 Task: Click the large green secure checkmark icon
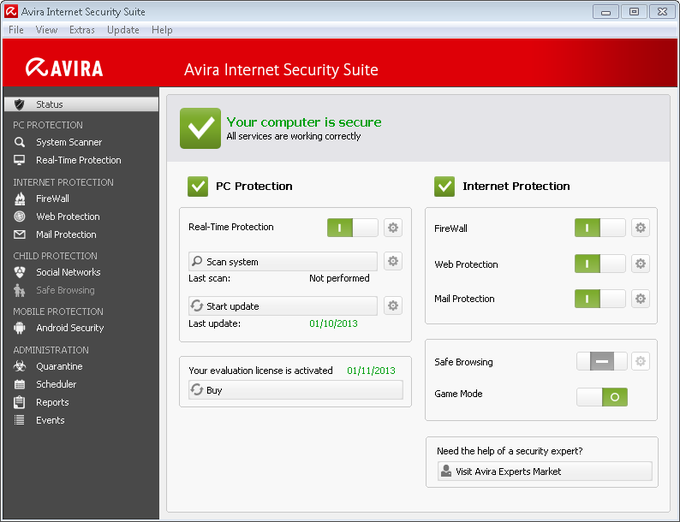point(200,128)
